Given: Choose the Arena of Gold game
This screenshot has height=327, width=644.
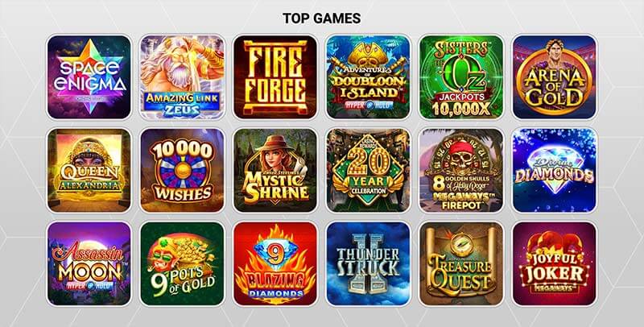Looking at the screenshot, I should [x=555, y=77].
